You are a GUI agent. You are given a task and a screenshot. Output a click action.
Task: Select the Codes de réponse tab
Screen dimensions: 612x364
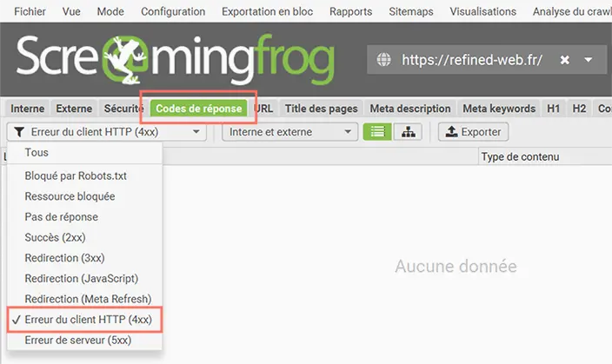199,109
